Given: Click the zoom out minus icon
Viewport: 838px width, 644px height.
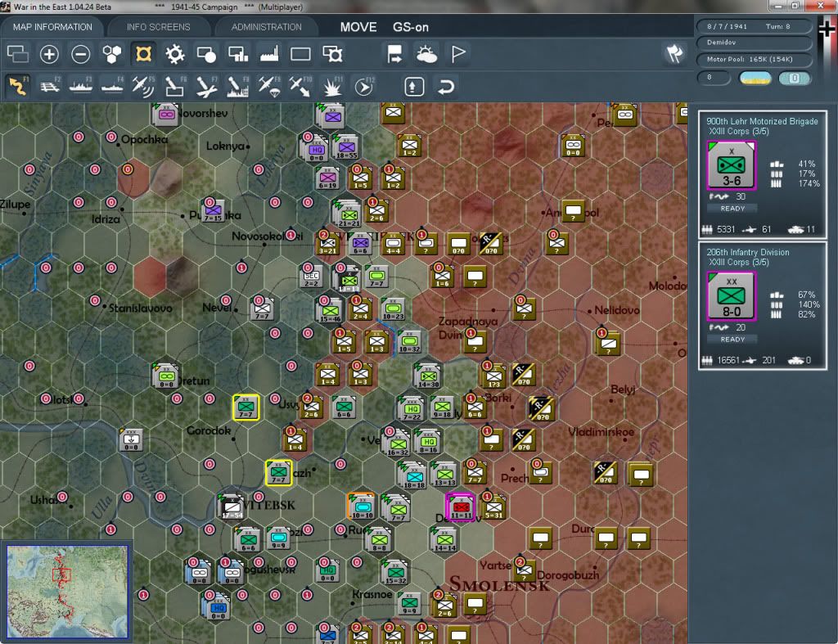Looking at the screenshot, I should click(81, 54).
